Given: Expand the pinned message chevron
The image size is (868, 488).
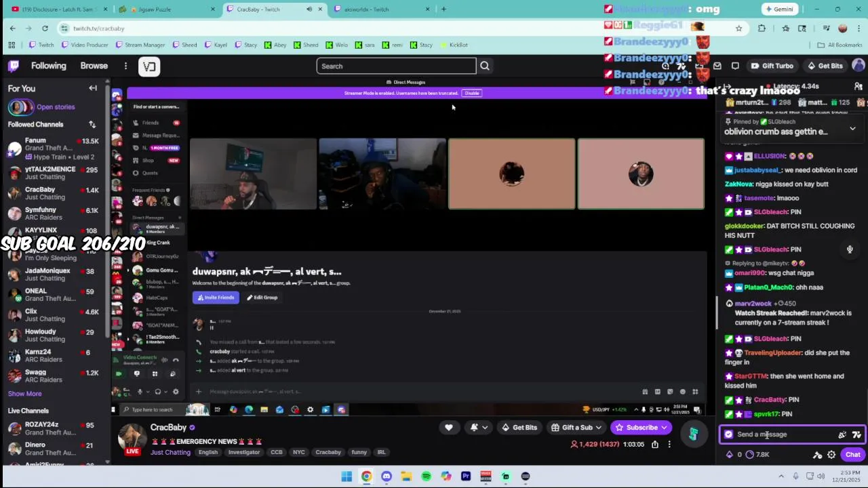Looking at the screenshot, I should [852, 129].
